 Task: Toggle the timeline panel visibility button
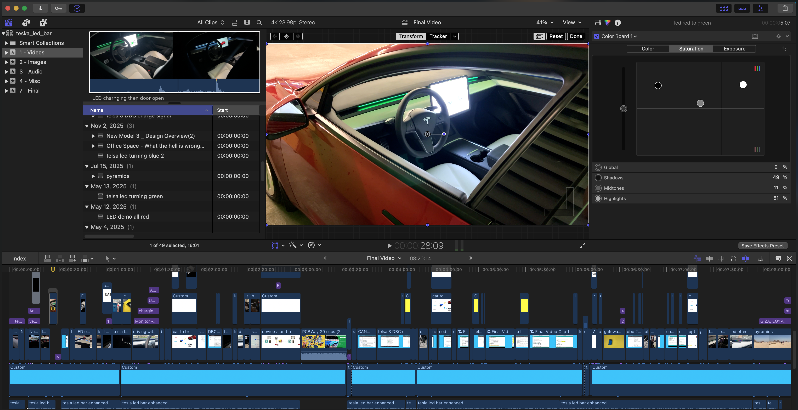742,8
